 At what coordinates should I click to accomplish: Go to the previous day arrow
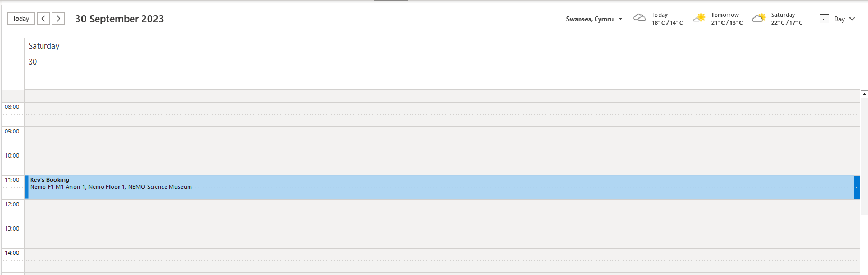click(43, 19)
